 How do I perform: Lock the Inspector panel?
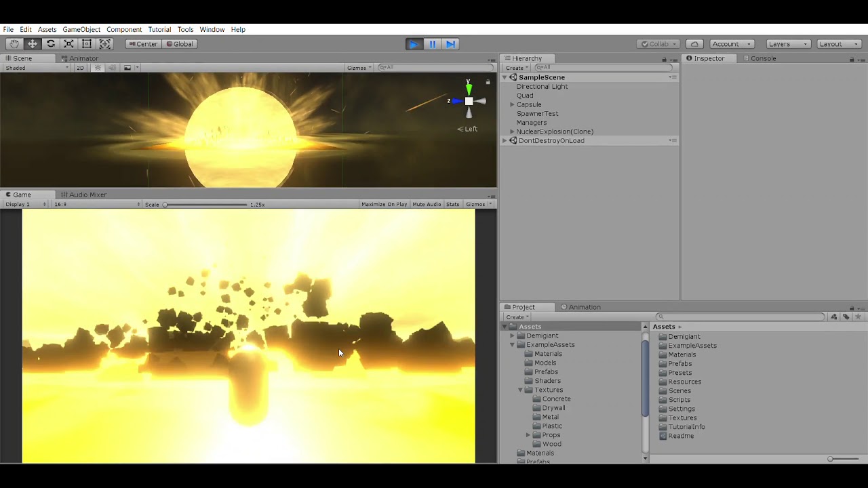(x=852, y=59)
